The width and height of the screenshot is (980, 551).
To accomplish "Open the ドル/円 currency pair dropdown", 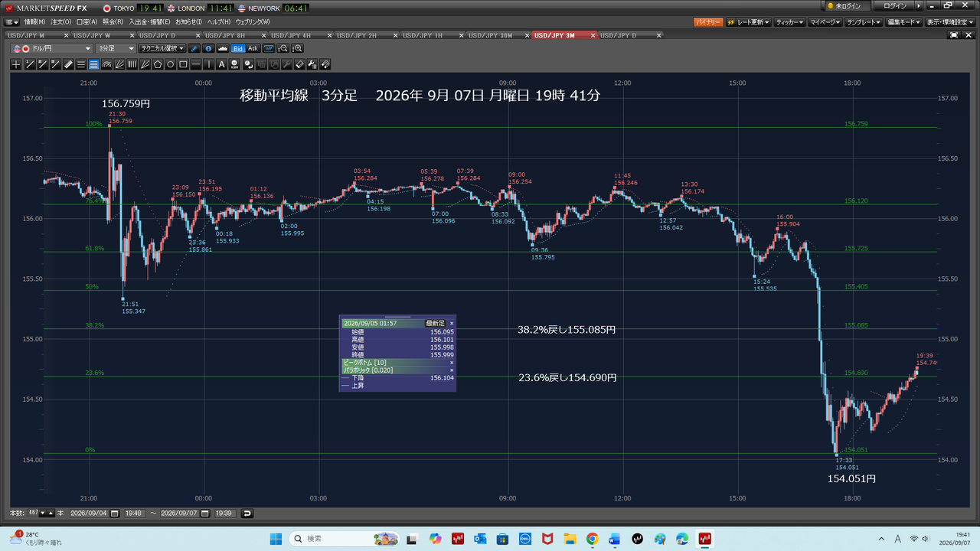I will pos(52,48).
